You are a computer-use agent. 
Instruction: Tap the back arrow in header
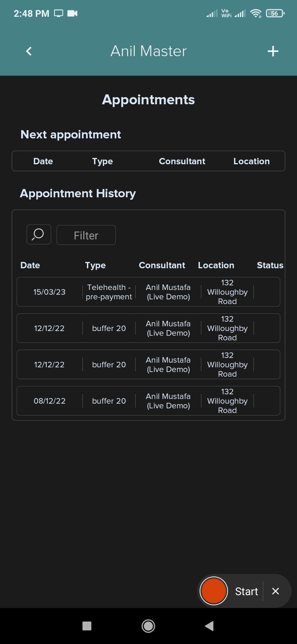click(x=29, y=51)
